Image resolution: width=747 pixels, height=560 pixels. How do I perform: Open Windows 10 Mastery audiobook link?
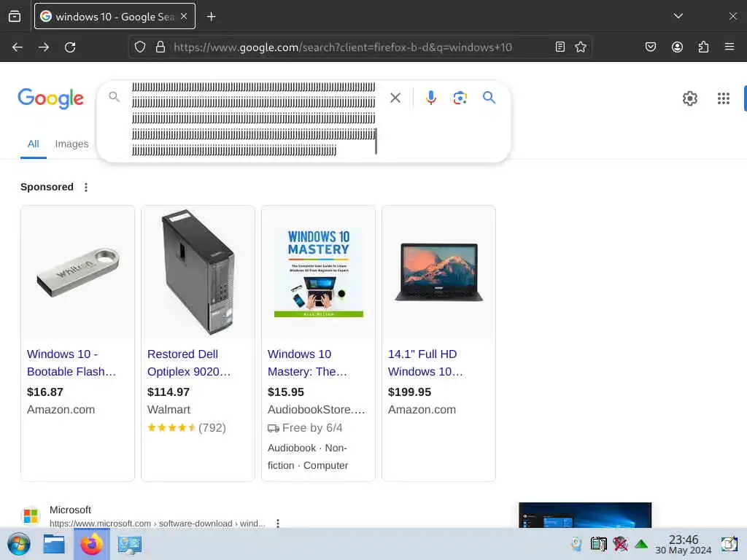coord(307,363)
